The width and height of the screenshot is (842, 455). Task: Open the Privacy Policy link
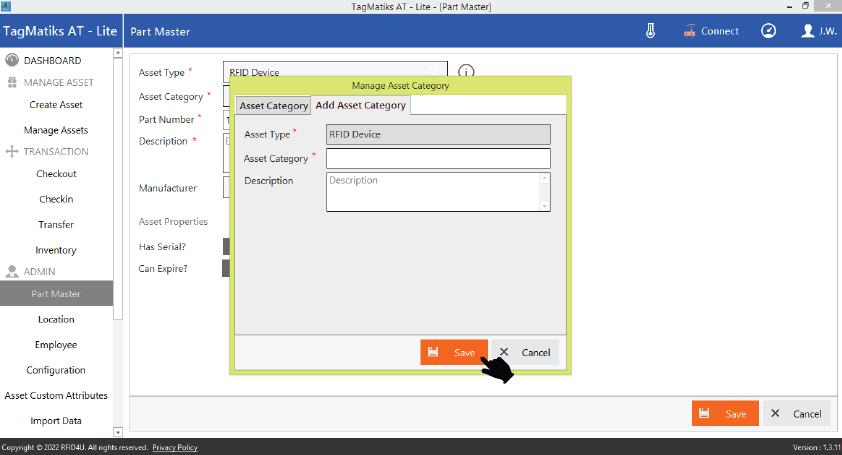click(x=174, y=447)
